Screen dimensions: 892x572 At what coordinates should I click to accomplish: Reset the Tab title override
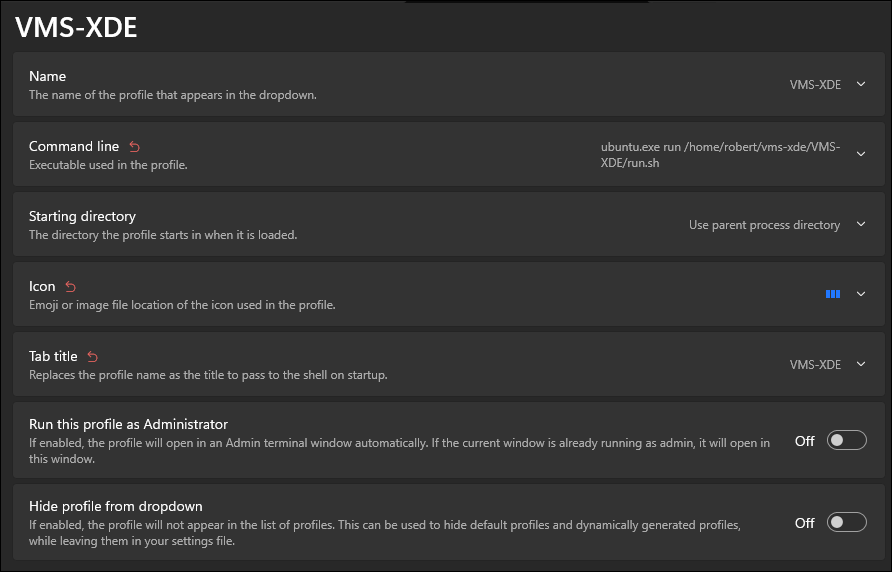point(93,357)
